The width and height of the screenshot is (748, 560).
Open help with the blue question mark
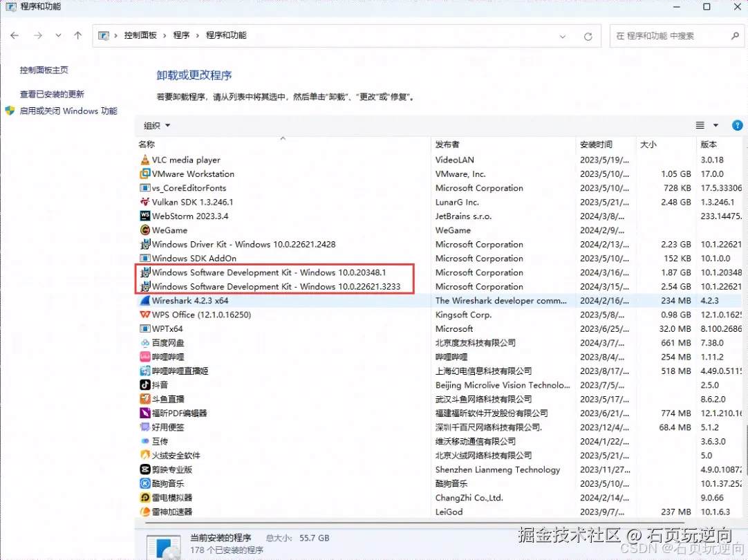tap(737, 125)
